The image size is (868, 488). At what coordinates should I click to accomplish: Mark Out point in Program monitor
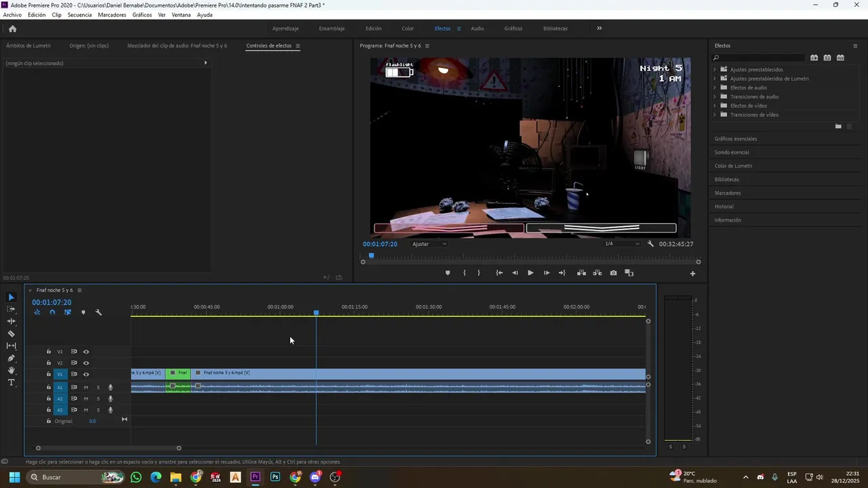pos(479,273)
